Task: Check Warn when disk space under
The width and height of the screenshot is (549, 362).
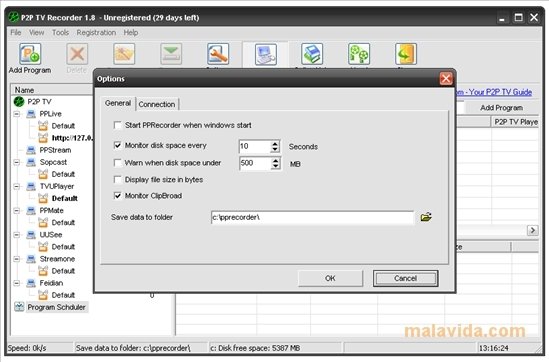Action: pos(118,163)
